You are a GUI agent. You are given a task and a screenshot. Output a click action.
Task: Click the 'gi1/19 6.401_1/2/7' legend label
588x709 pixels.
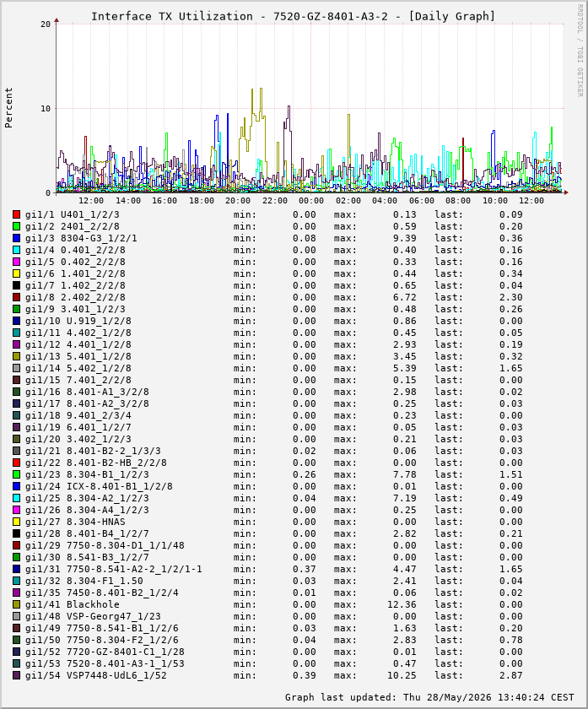pos(78,427)
